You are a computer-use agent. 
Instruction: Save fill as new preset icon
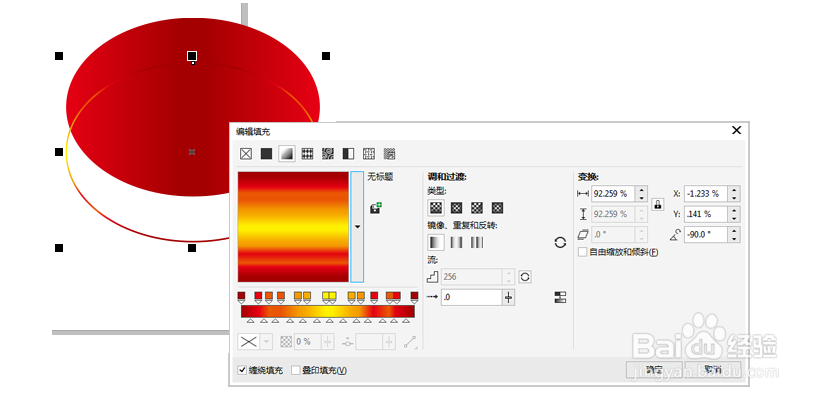click(375, 208)
